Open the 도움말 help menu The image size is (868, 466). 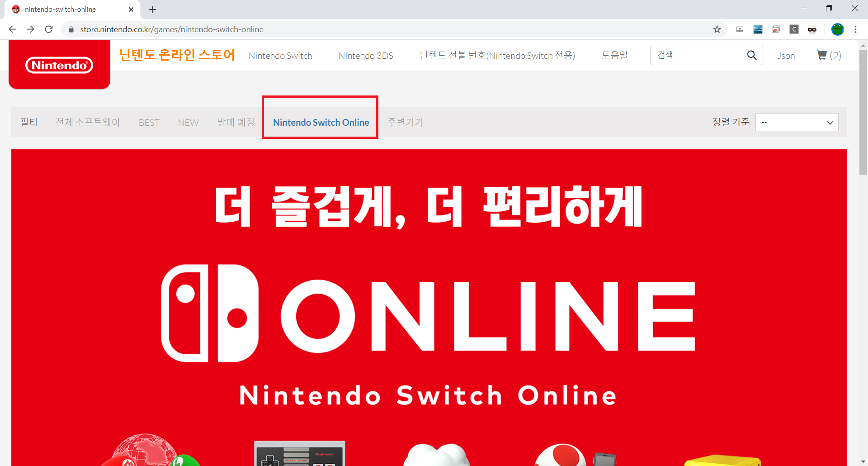tap(615, 55)
